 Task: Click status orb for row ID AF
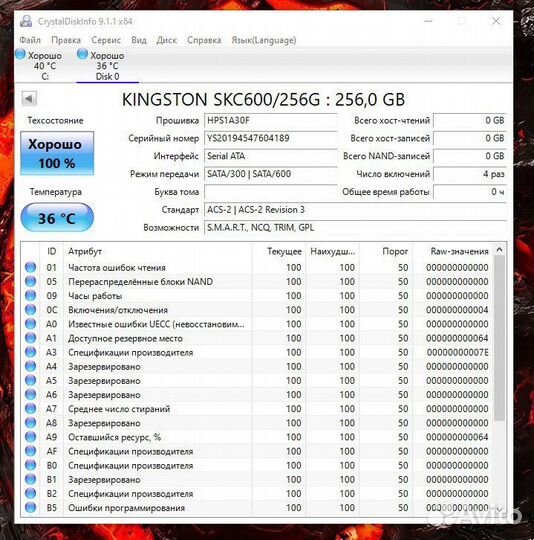tap(31, 451)
